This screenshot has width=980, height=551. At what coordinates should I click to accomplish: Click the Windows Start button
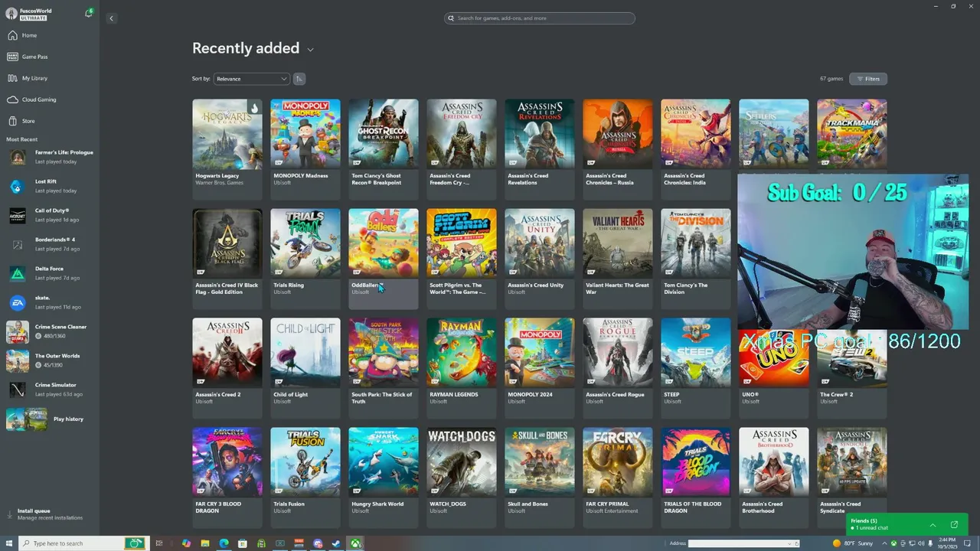[9, 543]
